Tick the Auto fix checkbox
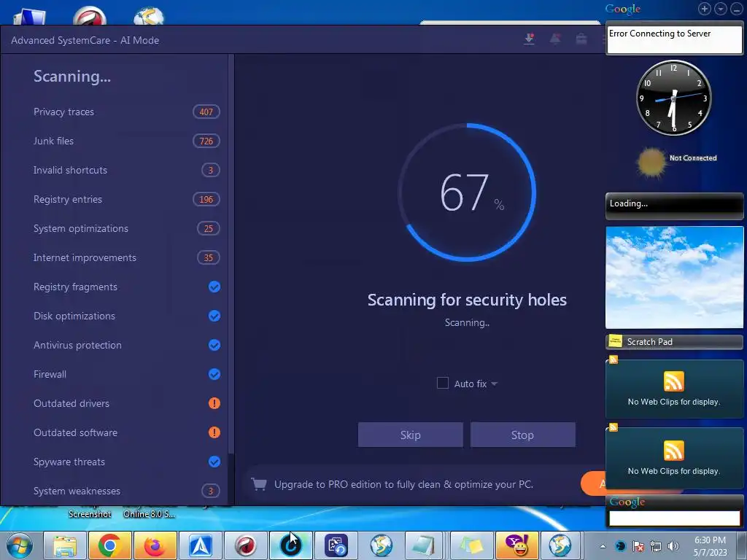The width and height of the screenshot is (747, 560). (443, 383)
